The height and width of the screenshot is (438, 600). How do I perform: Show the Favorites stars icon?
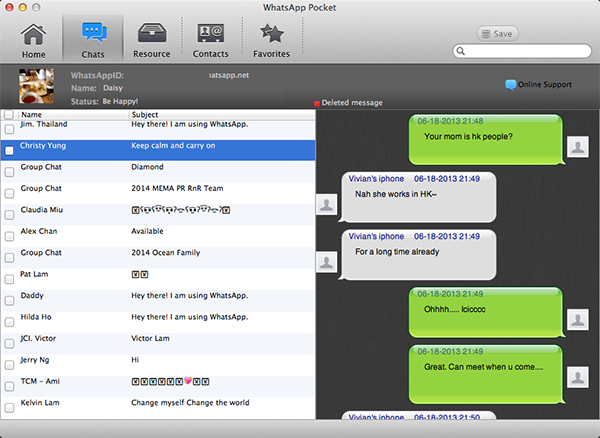(272, 33)
